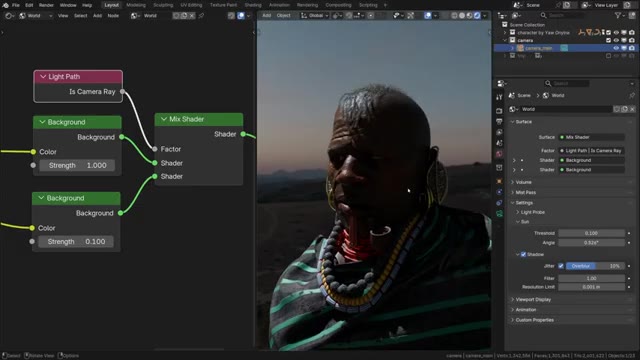Open Render properties tab

499,111
